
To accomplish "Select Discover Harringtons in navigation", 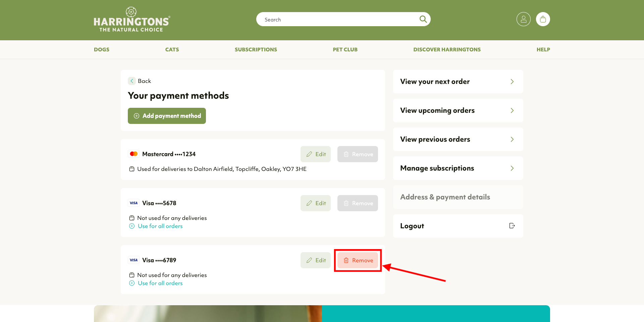I will [447, 49].
